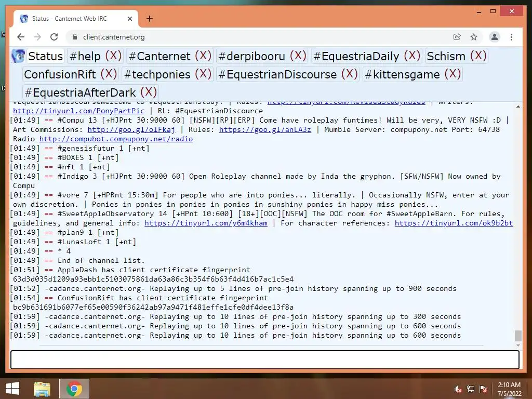The height and width of the screenshot is (399, 532).
Task: Open the Chrome profile avatar
Action: click(x=495, y=37)
